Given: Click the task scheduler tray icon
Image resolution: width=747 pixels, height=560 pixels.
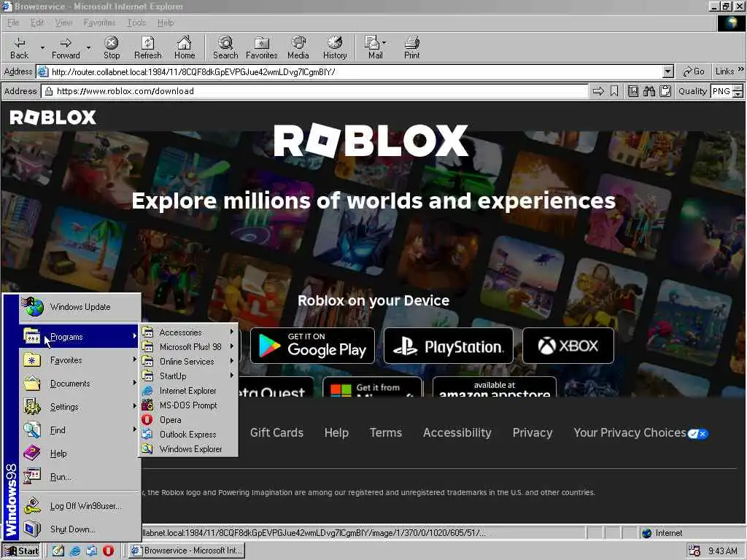Looking at the screenshot, I should coord(694,551).
